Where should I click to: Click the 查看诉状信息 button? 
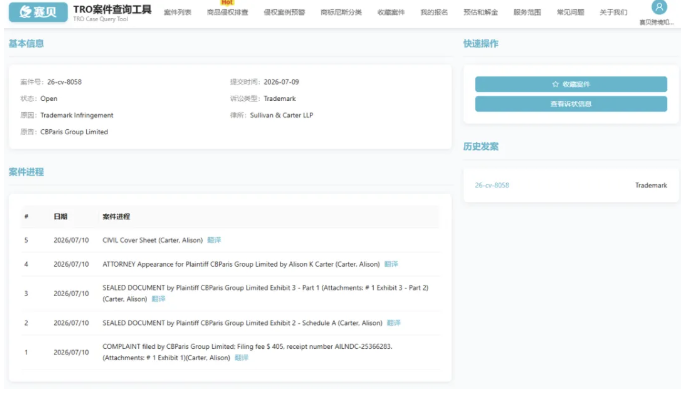pos(571,104)
